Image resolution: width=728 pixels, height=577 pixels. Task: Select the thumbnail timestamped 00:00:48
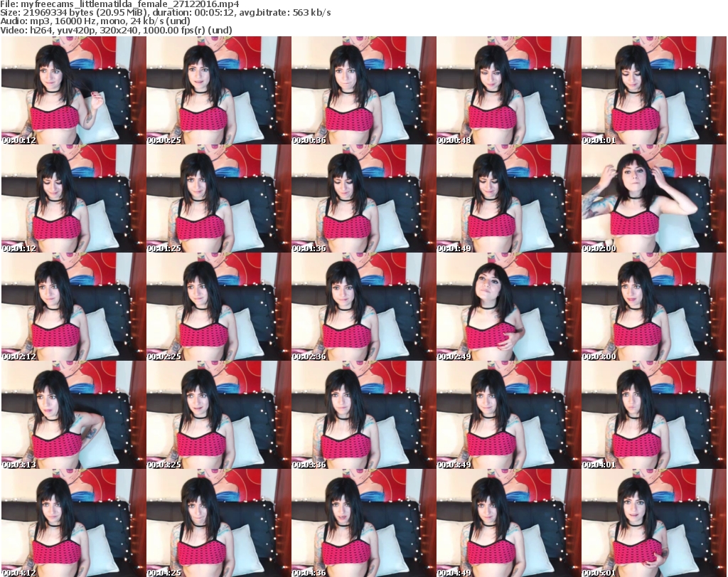coord(509,90)
